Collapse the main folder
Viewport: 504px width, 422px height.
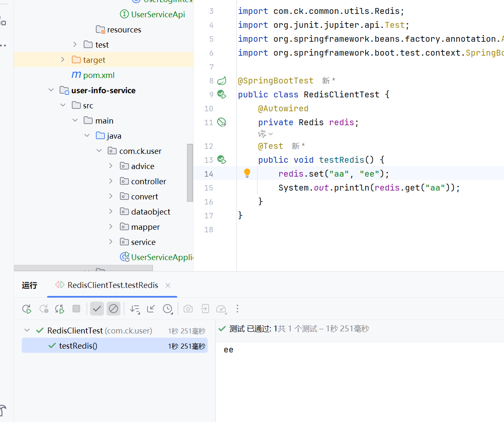(x=75, y=120)
